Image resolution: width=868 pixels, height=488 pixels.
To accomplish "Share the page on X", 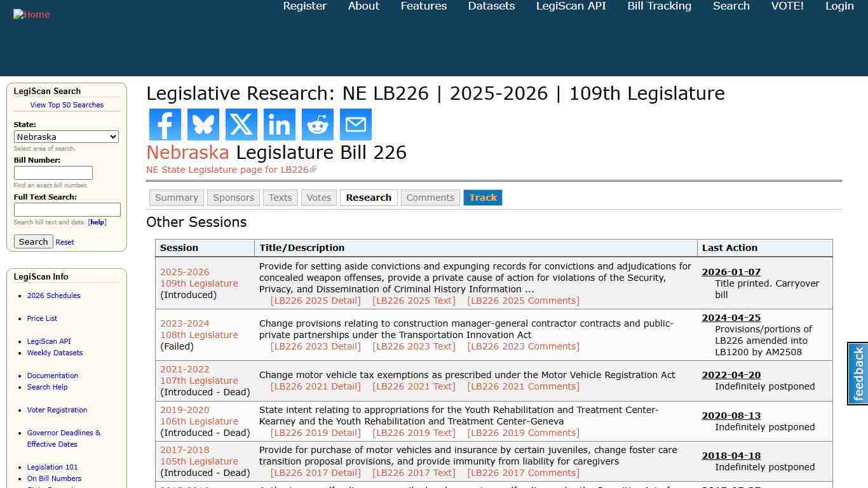I will click(x=241, y=125).
